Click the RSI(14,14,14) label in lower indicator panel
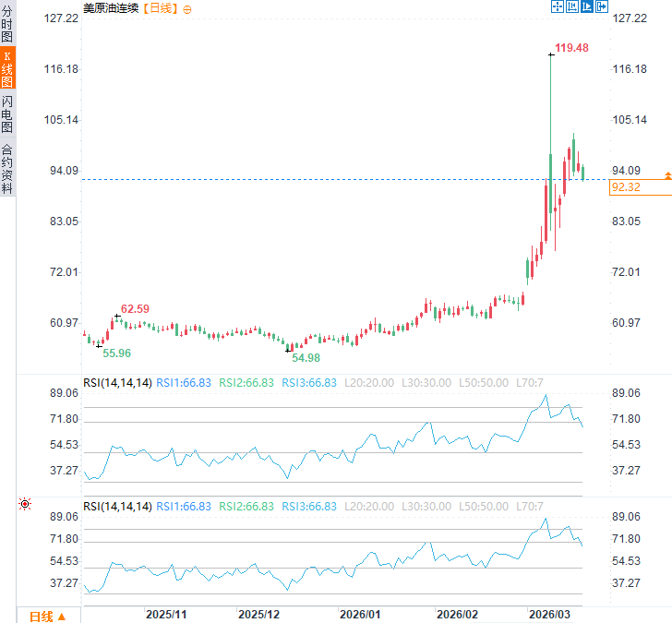This screenshot has width=672, height=623. (x=117, y=507)
